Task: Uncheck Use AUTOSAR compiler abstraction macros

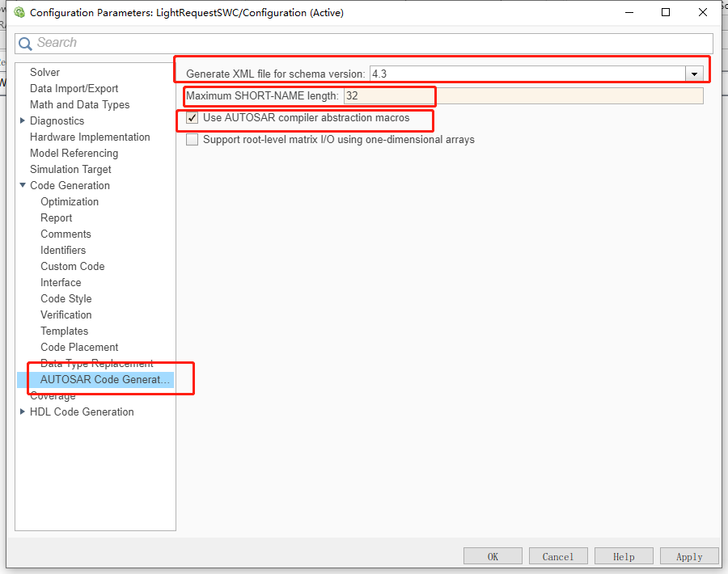Action: [192, 118]
